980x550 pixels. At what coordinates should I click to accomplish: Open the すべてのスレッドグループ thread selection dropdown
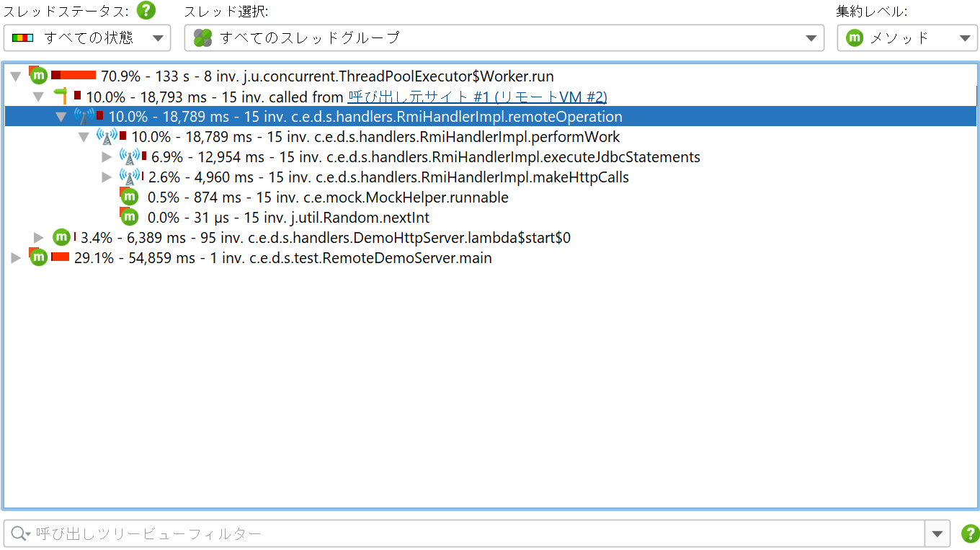click(504, 38)
